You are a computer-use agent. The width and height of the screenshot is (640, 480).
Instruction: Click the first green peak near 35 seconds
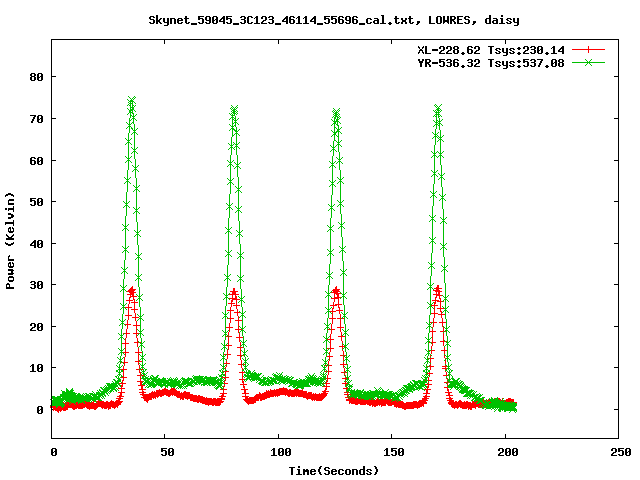(x=131, y=100)
